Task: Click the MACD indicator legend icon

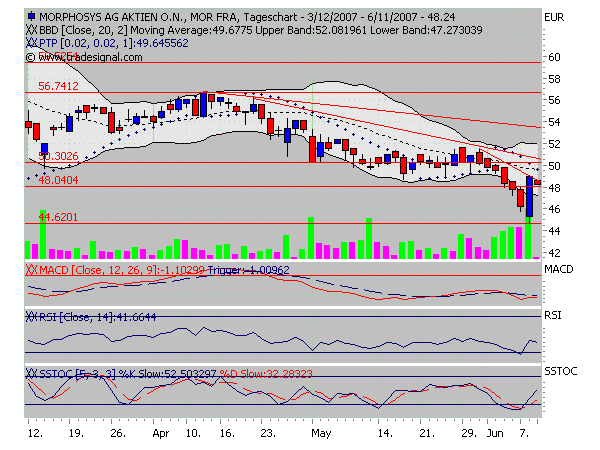Action: (x=31, y=269)
